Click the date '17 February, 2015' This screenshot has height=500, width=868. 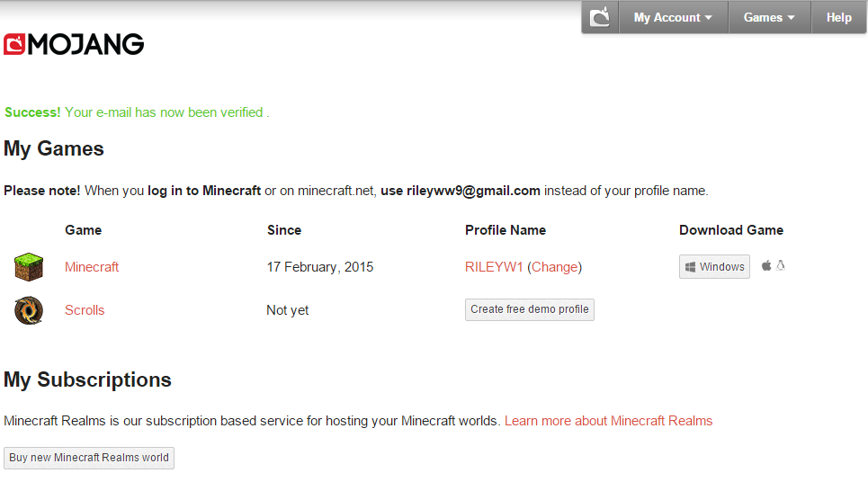320,267
